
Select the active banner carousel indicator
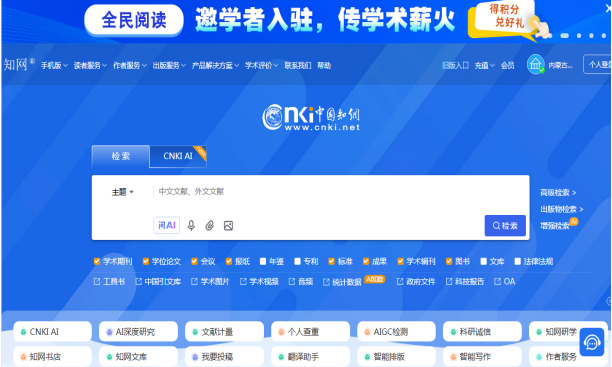564,36
